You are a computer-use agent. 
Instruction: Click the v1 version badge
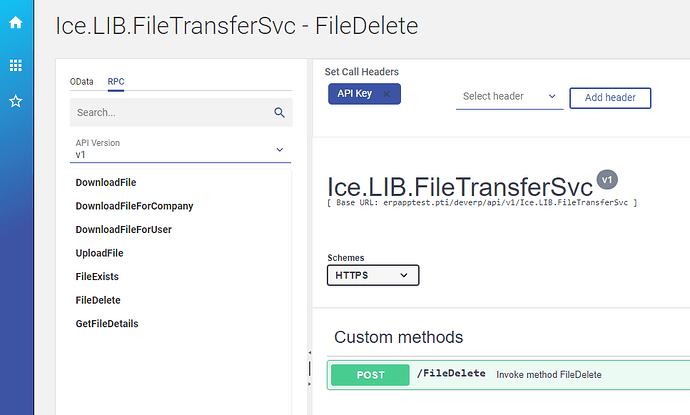[x=607, y=180]
